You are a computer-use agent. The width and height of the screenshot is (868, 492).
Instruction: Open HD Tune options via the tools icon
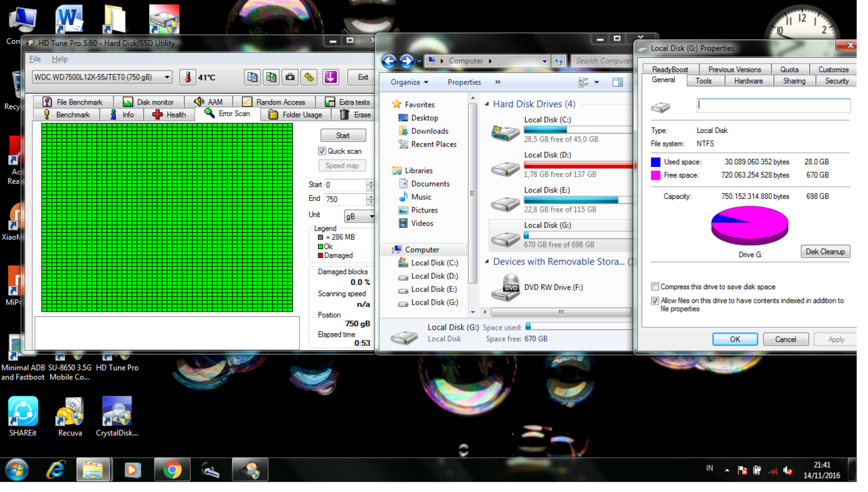(x=309, y=77)
